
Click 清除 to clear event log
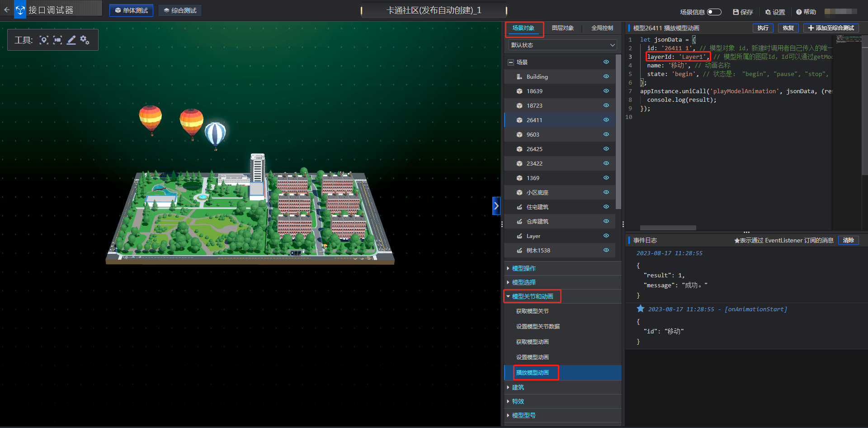point(848,240)
